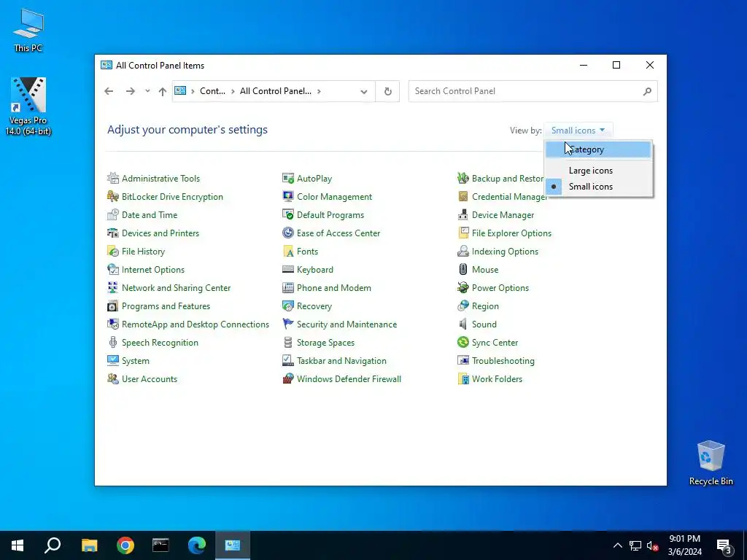This screenshot has height=560, width=747.
Task: Open Microsoft Edge from the taskbar
Action: (x=197, y=545)
